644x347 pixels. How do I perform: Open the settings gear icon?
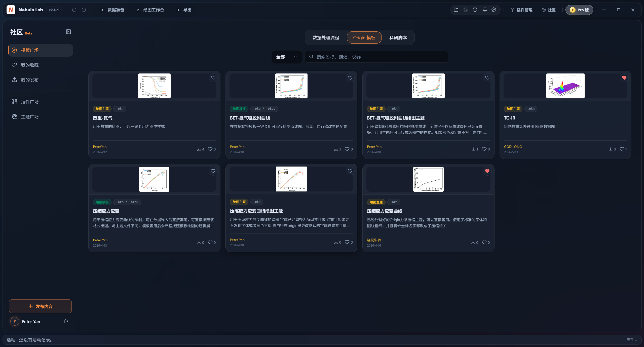(x=494, y=10)
